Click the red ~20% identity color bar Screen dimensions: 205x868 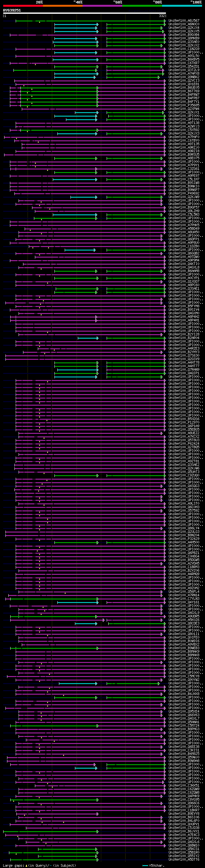[x=23, y=6]
